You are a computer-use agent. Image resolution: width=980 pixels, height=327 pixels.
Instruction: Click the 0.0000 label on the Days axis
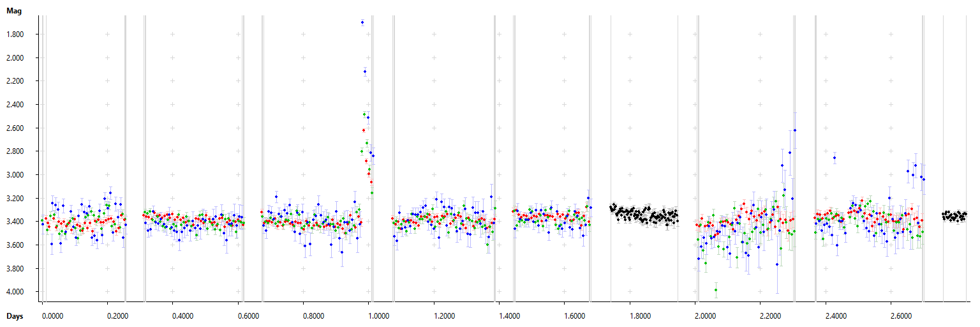(52, 316)
